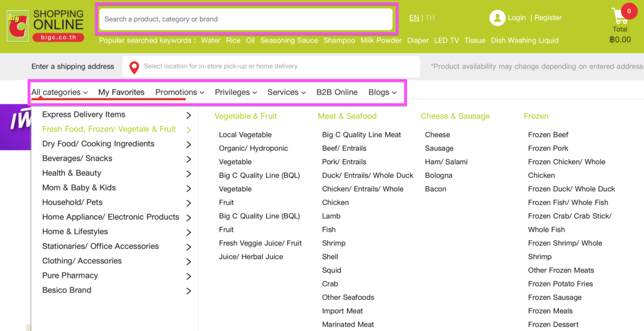Expand Household/ Pets submenu arrow
This screenshot has height=331, width=644.
[188, 203]
